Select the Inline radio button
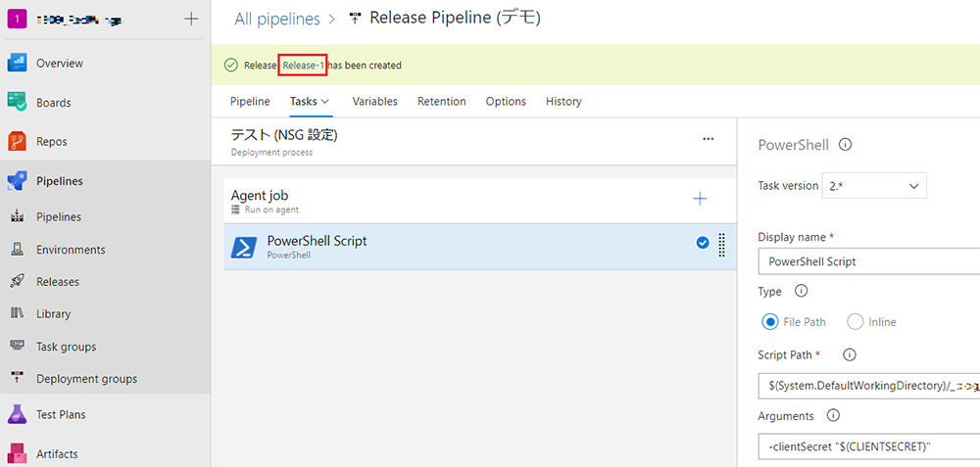 [x=855, y=322]
